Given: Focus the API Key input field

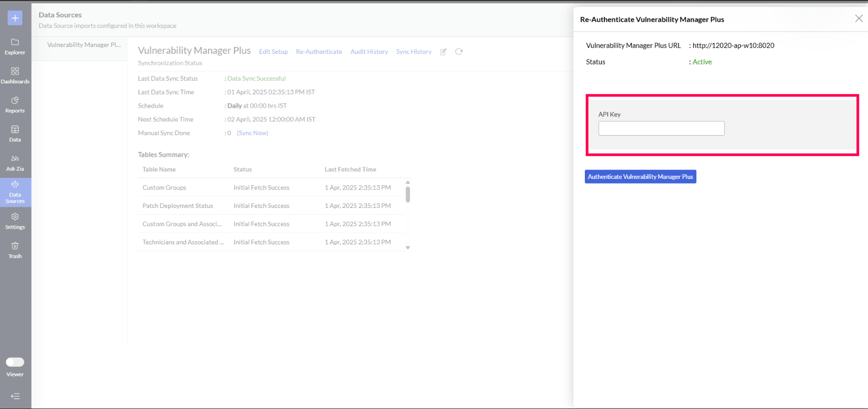Looking at the screenshot, I should point(661,128).
